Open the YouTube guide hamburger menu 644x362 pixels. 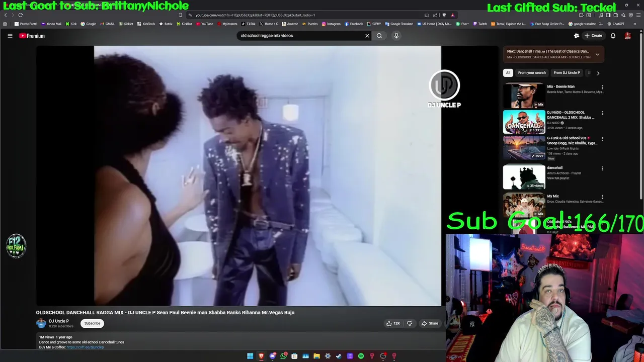[10, 36]
